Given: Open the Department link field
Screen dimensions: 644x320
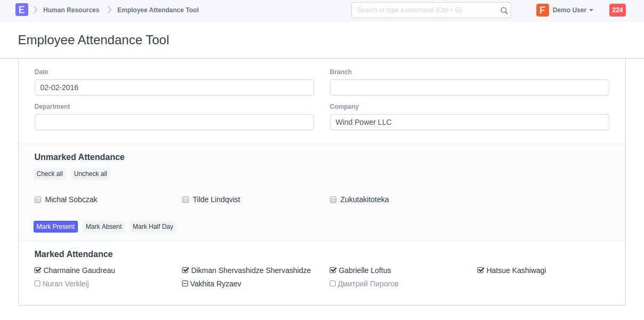Looking at the screenshot, I should pyautogui.click(x=174, y=122).
